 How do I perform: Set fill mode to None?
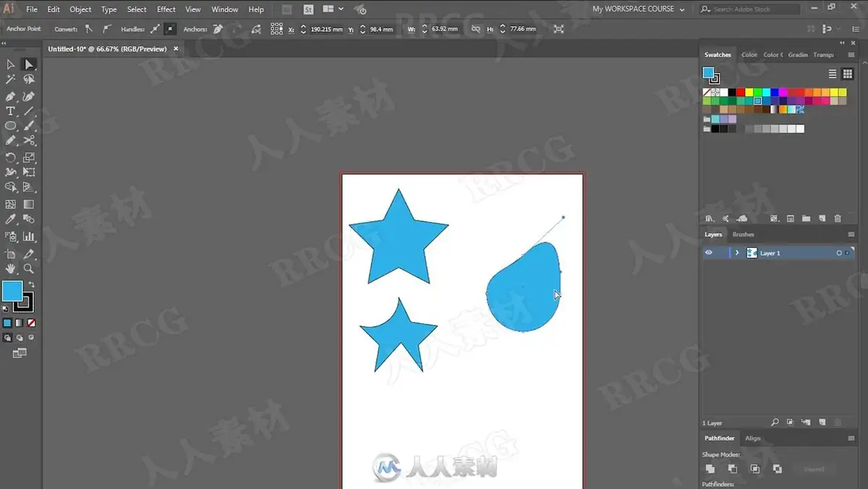(31, 323)
